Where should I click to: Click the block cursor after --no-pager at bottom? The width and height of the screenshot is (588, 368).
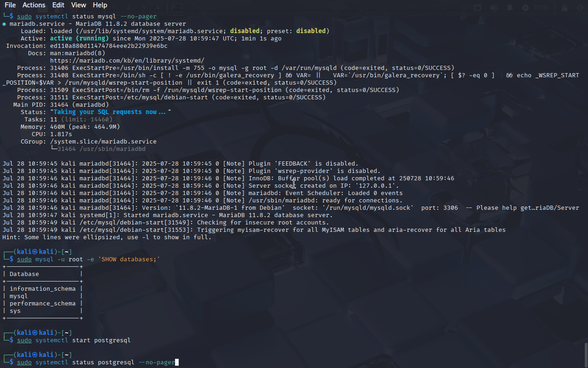pos(177,362)
